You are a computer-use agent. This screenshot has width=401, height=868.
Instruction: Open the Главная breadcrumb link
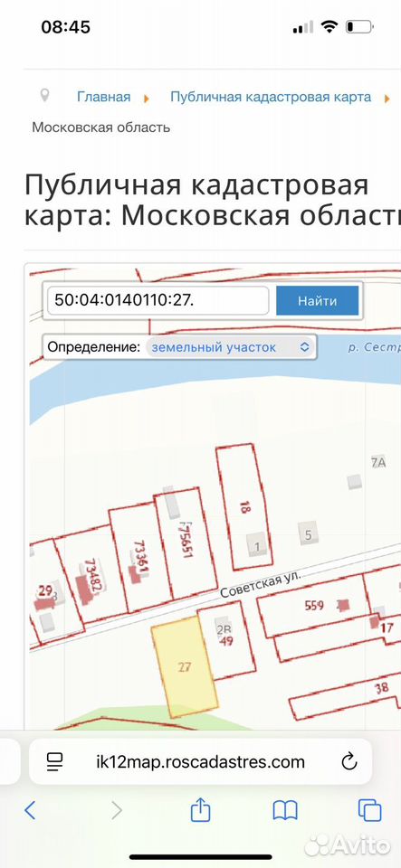[103, 97]
